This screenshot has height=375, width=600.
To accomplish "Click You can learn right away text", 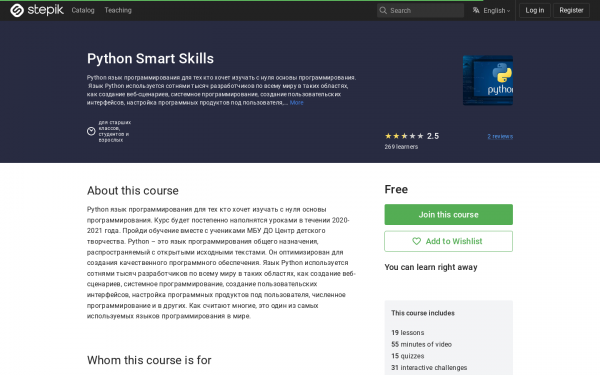I will [x=431, y=267].
